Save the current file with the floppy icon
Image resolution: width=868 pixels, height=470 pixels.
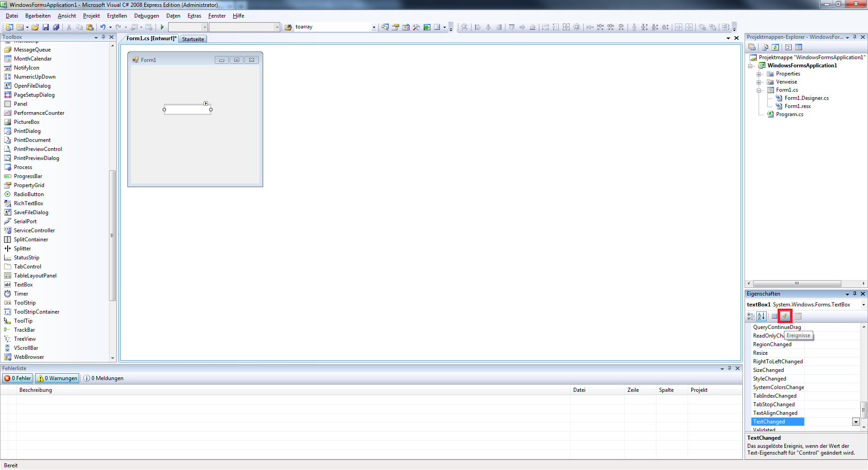click(46, 27)
